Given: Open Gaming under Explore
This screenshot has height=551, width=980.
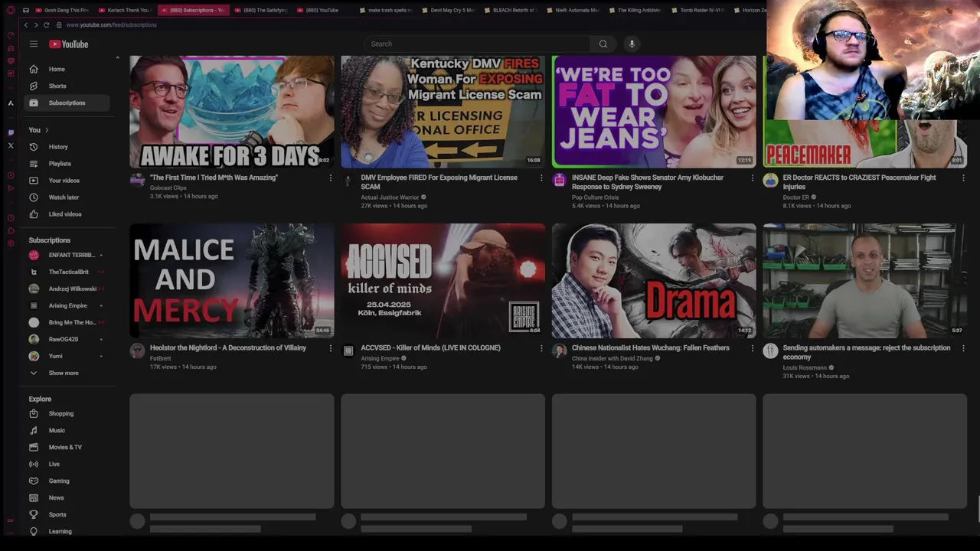Looking at the screenshot, I should pos(67,481).
